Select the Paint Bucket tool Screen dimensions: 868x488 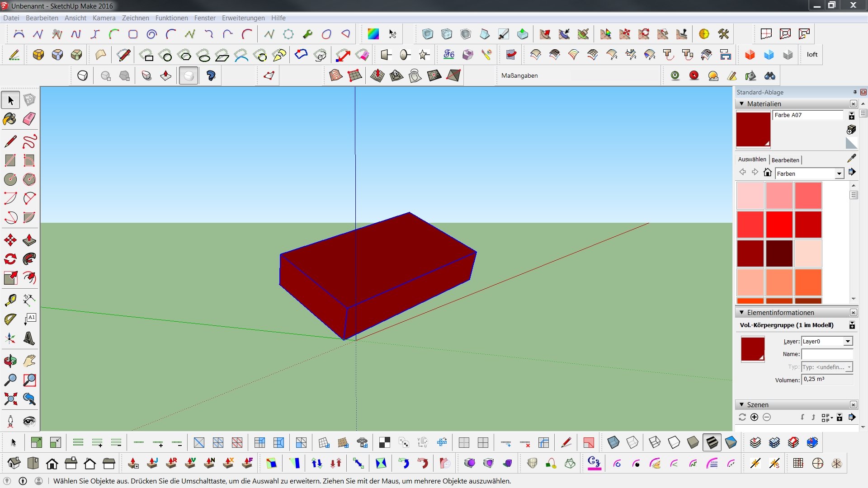click(10, 119)
